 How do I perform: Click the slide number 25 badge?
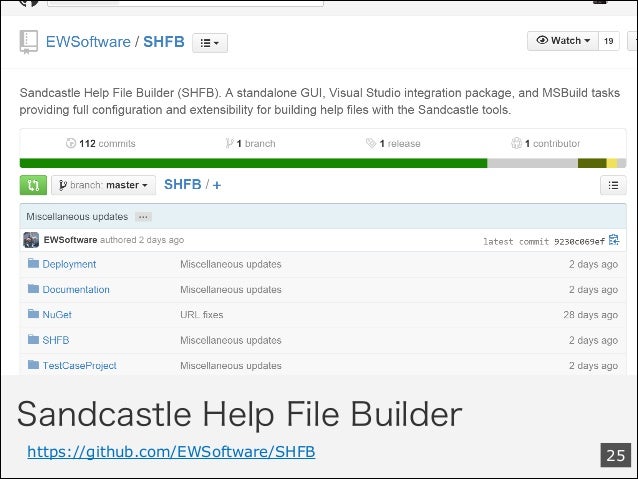click(616, 455)
